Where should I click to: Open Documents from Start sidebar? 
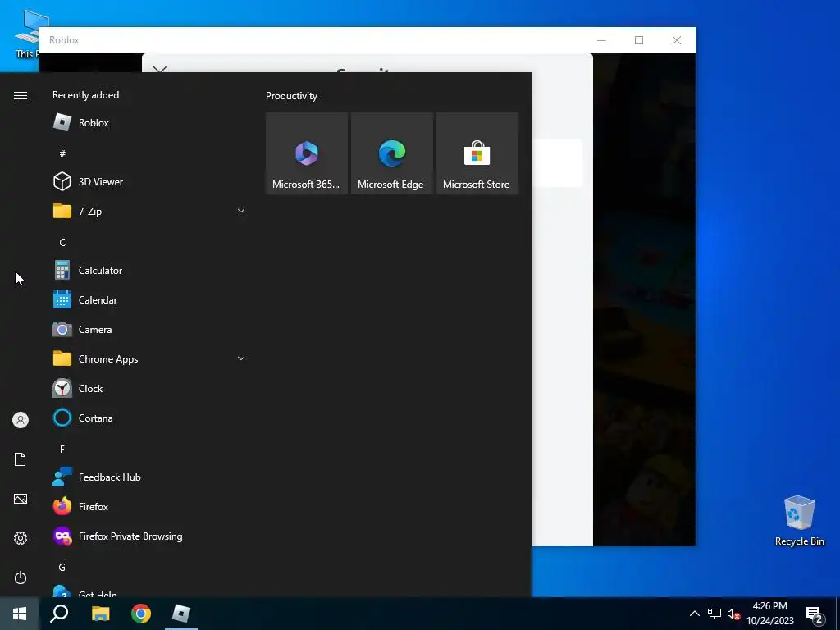[x=21, y=459]
